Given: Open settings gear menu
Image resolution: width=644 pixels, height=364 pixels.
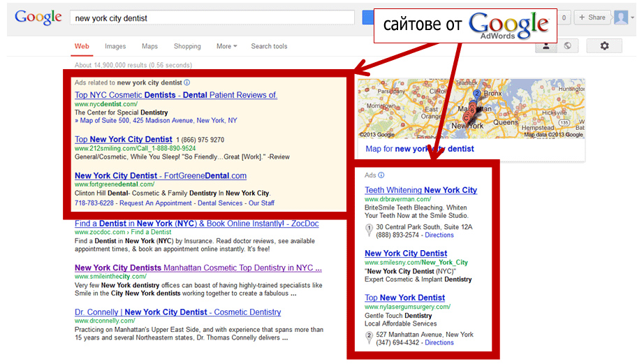Looking at the screenshot, I should (604, 46).
